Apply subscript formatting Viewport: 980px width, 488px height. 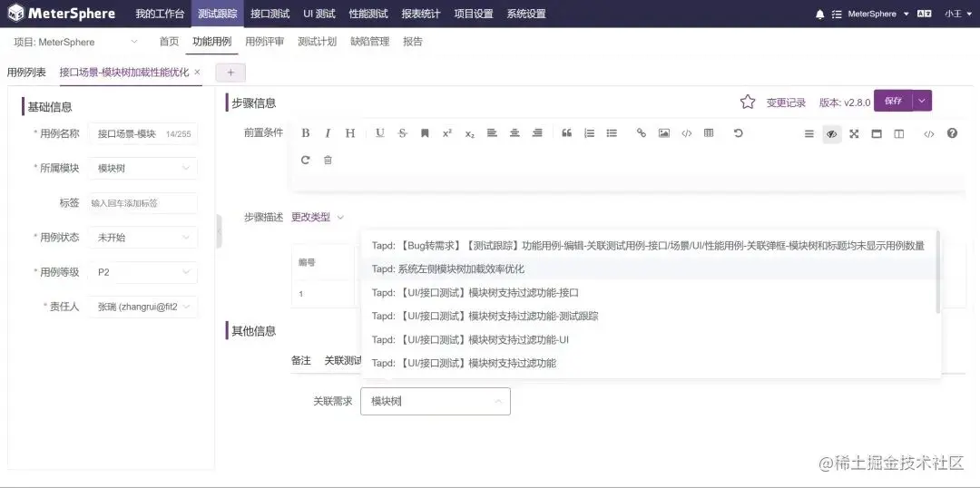469,133
